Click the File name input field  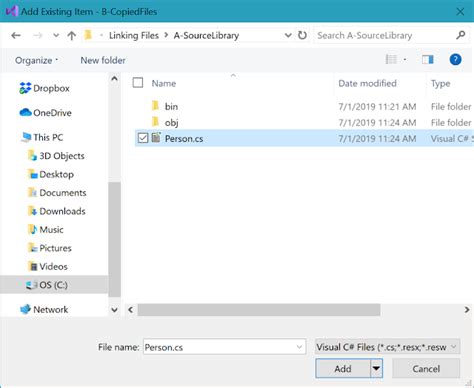coord(224,347)
